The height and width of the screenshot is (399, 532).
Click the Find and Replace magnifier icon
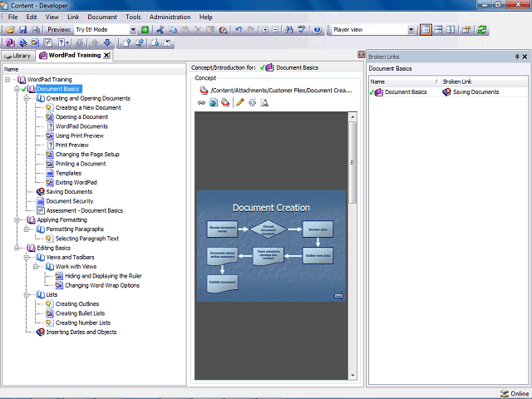(223, 30)
